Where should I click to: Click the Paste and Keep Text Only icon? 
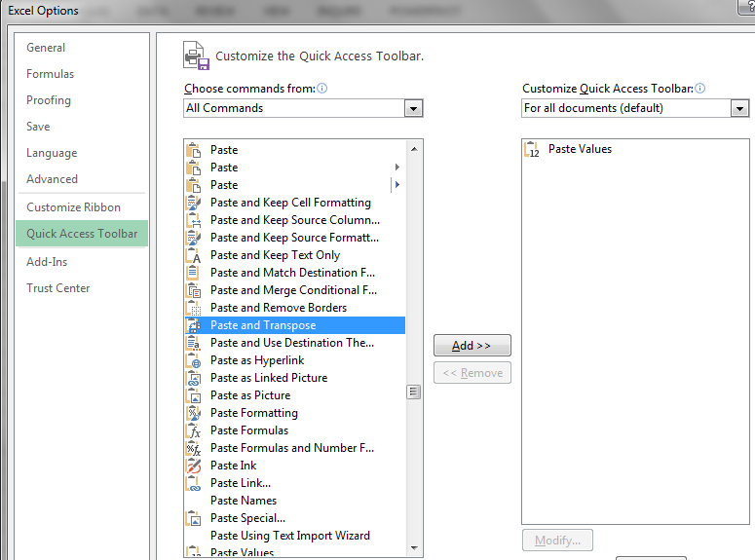(x=194, y=255)
